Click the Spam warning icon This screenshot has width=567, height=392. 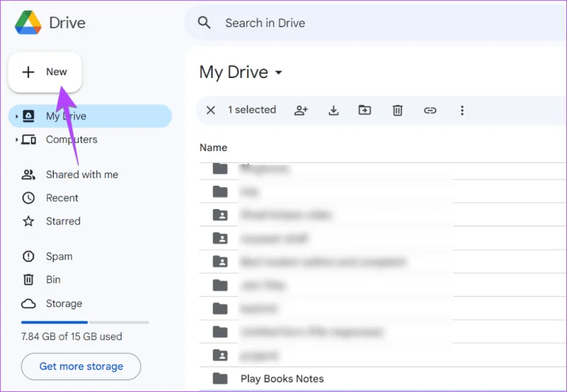click(28, 257)
